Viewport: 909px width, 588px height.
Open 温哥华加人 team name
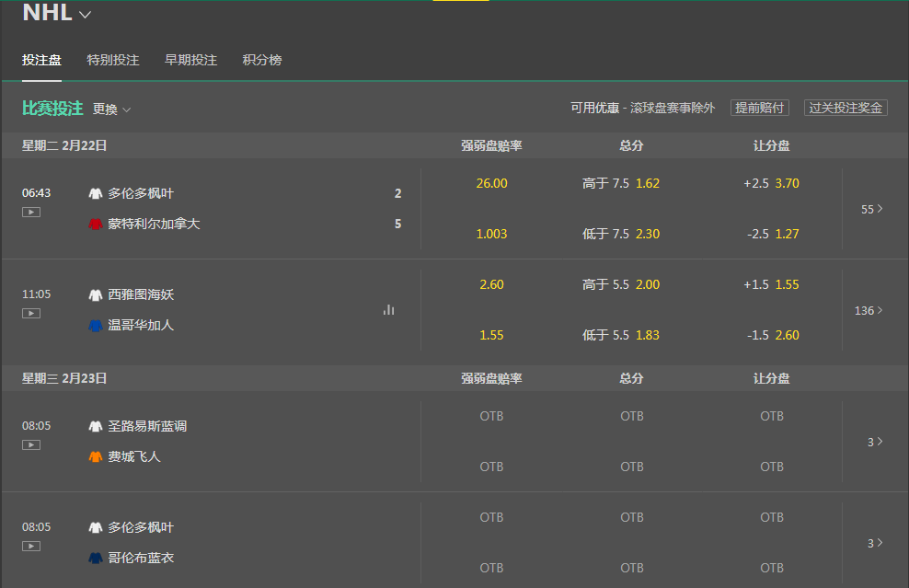[141, 326]
